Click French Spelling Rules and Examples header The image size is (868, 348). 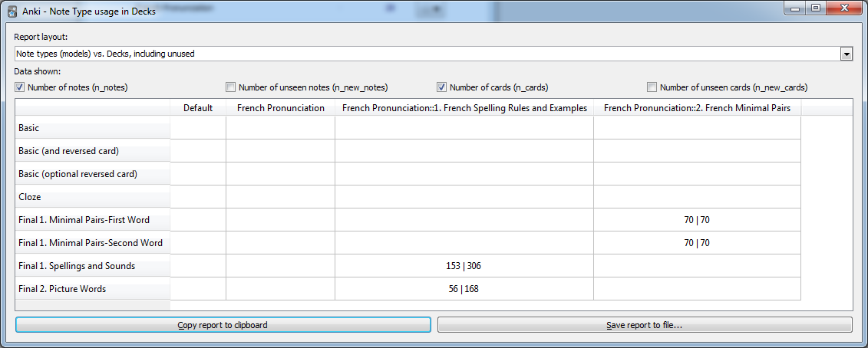coord(464,108)
